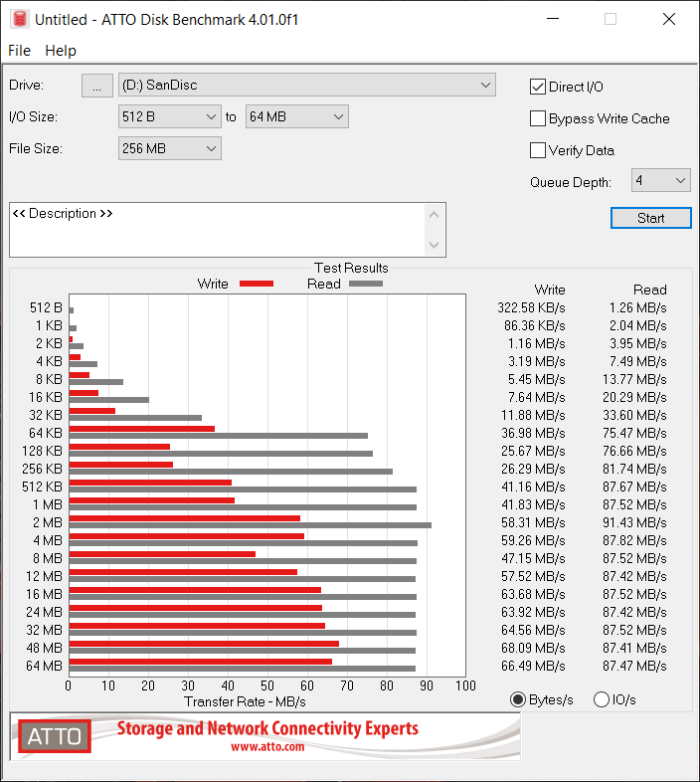Uncheck the Direct I/O checkbox
Viewport: 700px width, 782px height.
pos(538,87)
